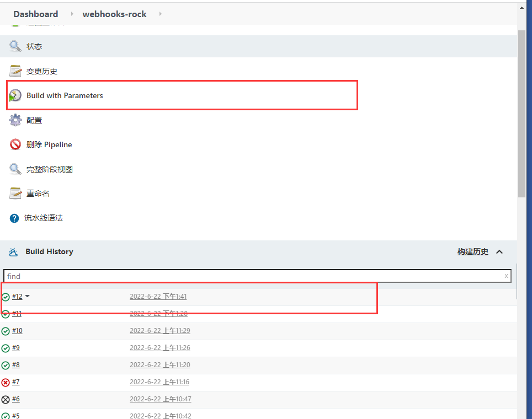
Task: Open the 构建历史 trend link
Action: [x=472, y=251]
